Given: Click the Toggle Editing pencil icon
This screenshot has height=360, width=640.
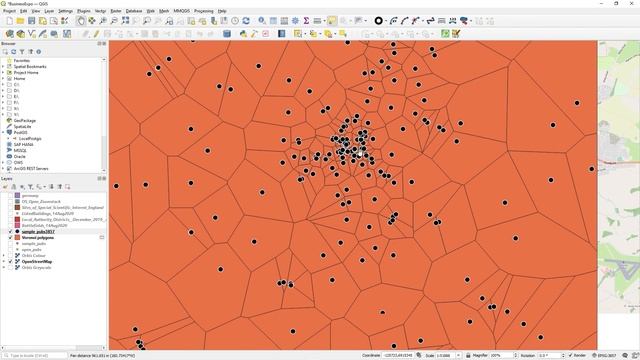Looking at the screenshot, I should (x=96, y=34).
